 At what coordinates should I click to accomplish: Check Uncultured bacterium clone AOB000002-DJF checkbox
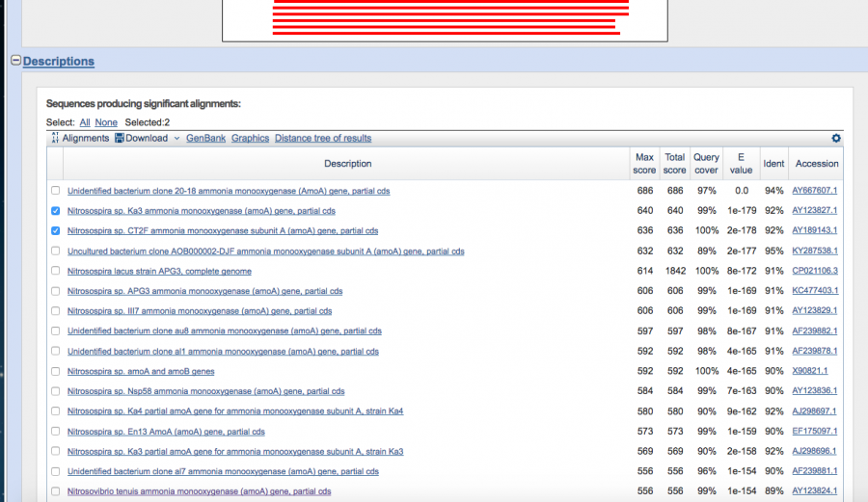(x=55, y=251)
